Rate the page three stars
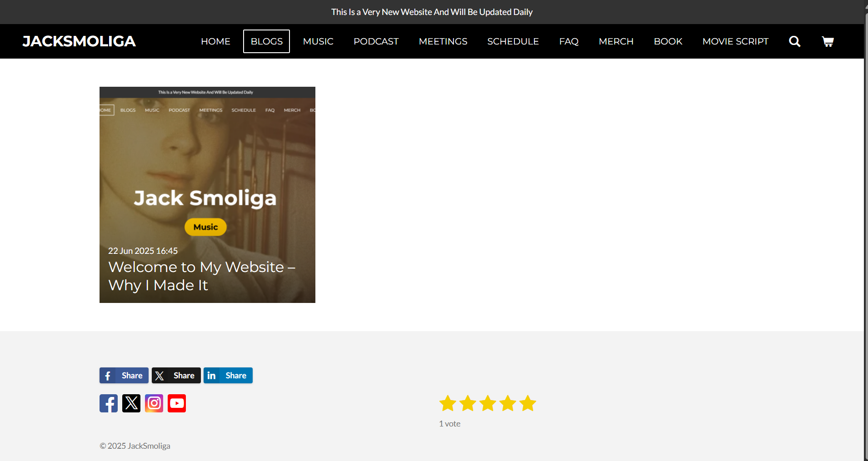 tap(488, 403)
